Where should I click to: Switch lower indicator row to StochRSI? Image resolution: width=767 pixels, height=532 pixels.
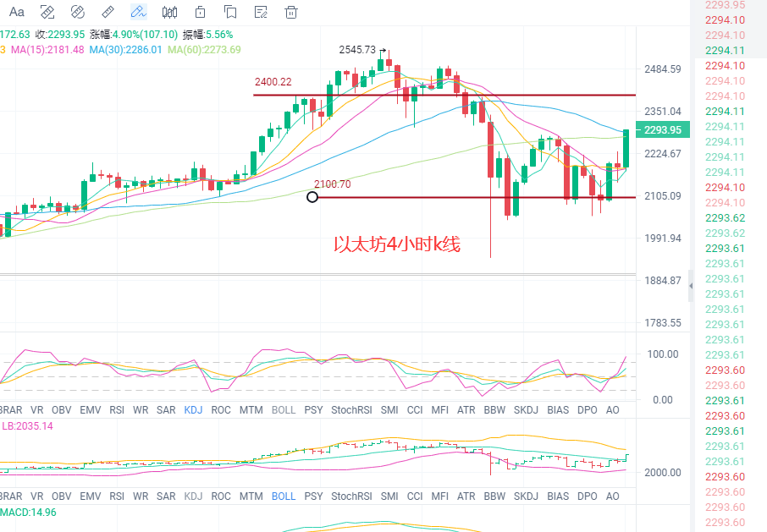351,496
